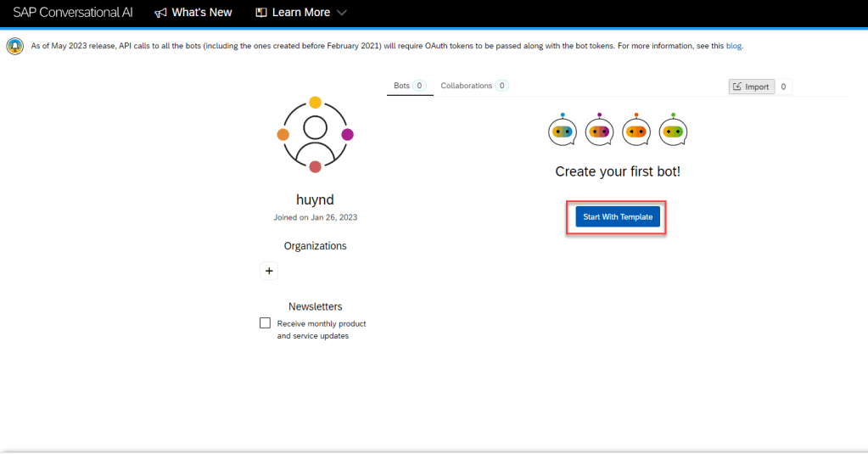Image resolution: width=868 pixels, height=454 pixels.
Task: Click the orange-antenna bot icon
Action: [x=636, y=130]
